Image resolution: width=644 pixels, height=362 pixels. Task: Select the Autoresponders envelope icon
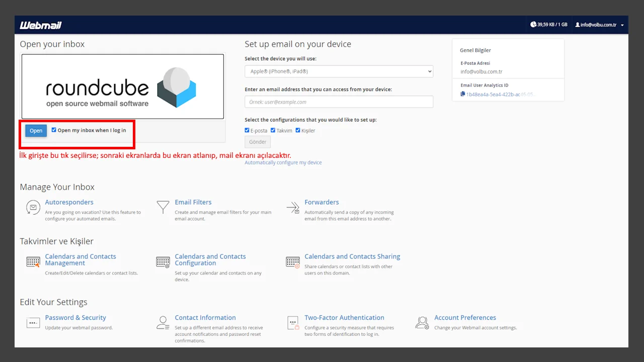(32, 207)
